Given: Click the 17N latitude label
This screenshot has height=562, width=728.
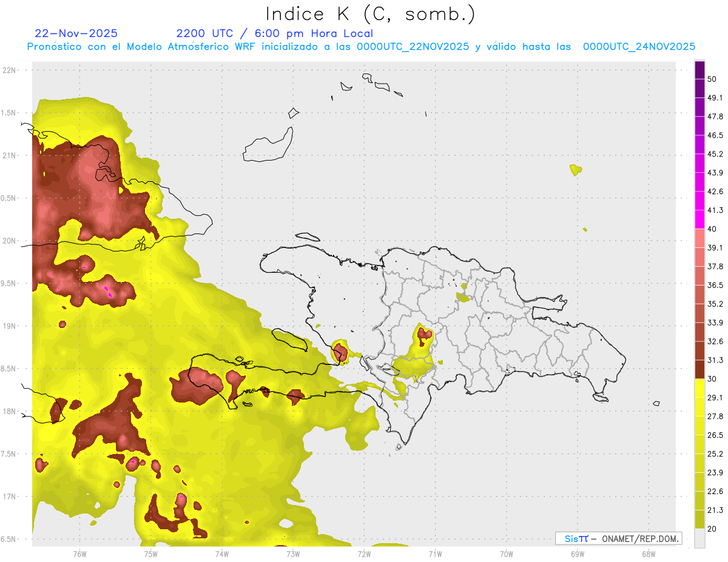Looking at the screenshot, I should click(x=9, y=497).
